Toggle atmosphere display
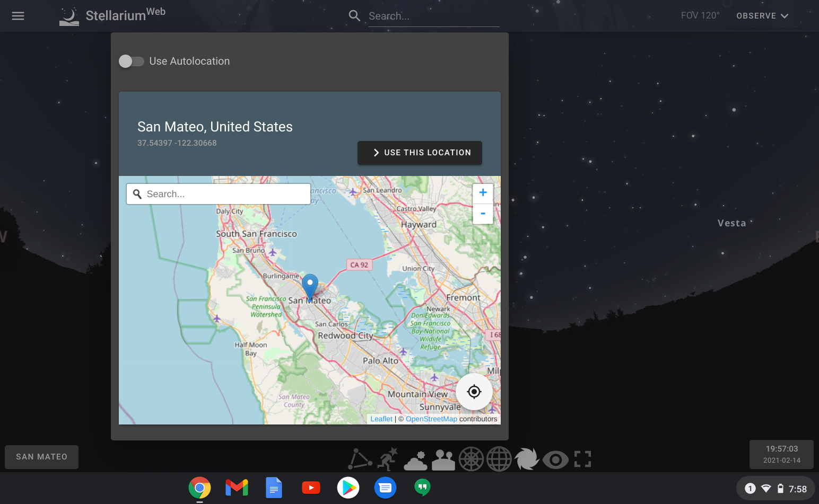819x504 pixels. pos(416,460)
